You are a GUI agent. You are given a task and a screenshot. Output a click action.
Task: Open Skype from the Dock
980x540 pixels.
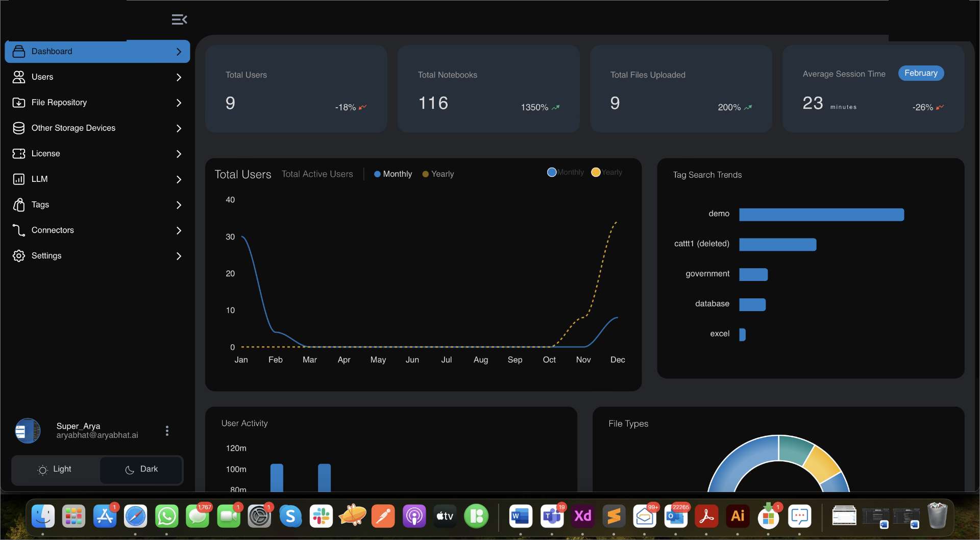coord(290,516)
